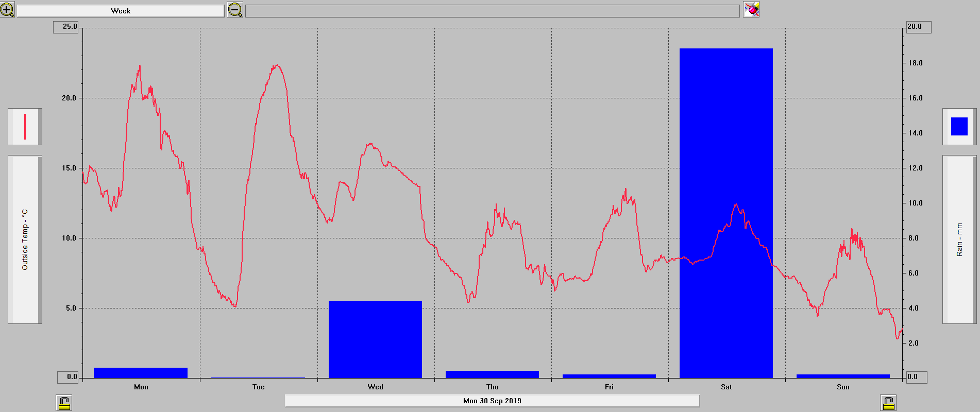This screenshot has height=412, width=980.
Task: Click the blank bar beside zoom out
Action: click(x=492, y=11)
